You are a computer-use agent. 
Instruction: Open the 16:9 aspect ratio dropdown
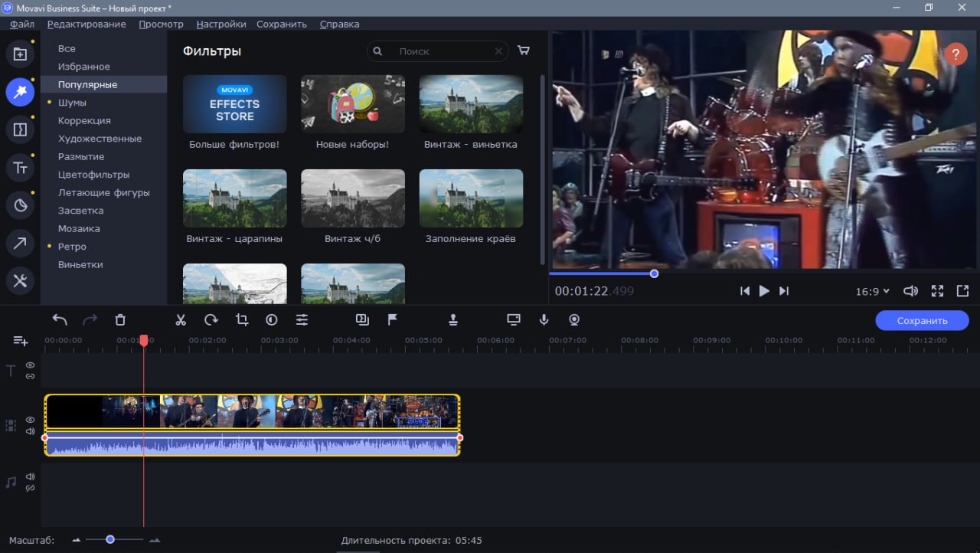pos(872,291)
